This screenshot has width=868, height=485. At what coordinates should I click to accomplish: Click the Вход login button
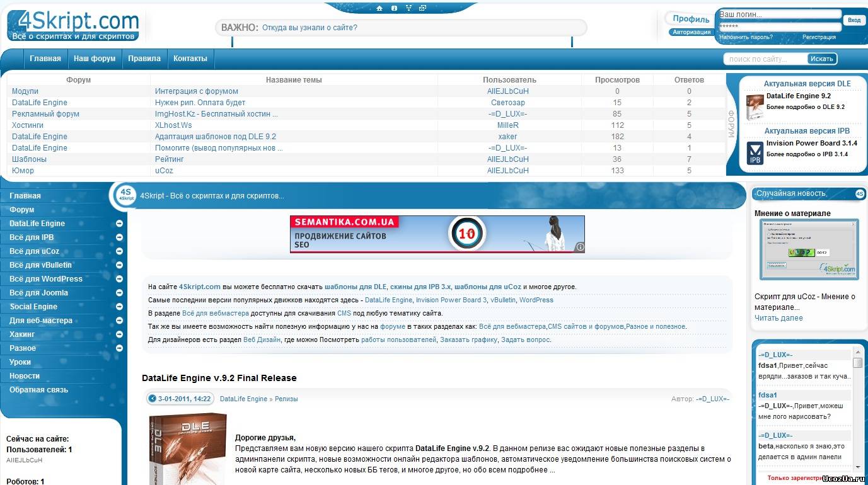click(854, 20)
